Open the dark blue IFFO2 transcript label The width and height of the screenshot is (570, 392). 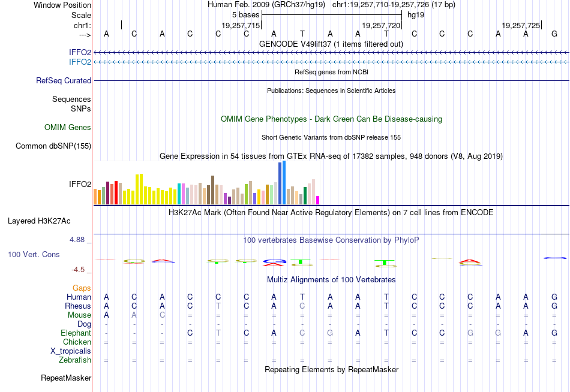point(80,52)
